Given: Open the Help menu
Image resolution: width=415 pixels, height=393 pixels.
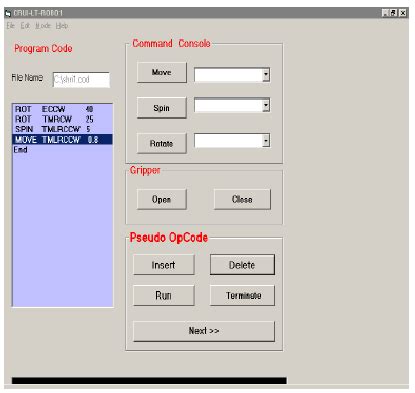Looking at the screenshot, I should coord(62,26).
